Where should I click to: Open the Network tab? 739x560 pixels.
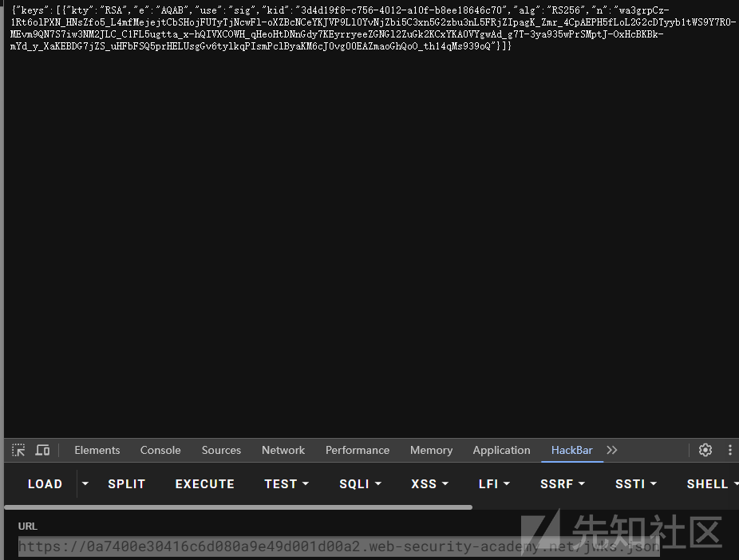tap(283, 450)
